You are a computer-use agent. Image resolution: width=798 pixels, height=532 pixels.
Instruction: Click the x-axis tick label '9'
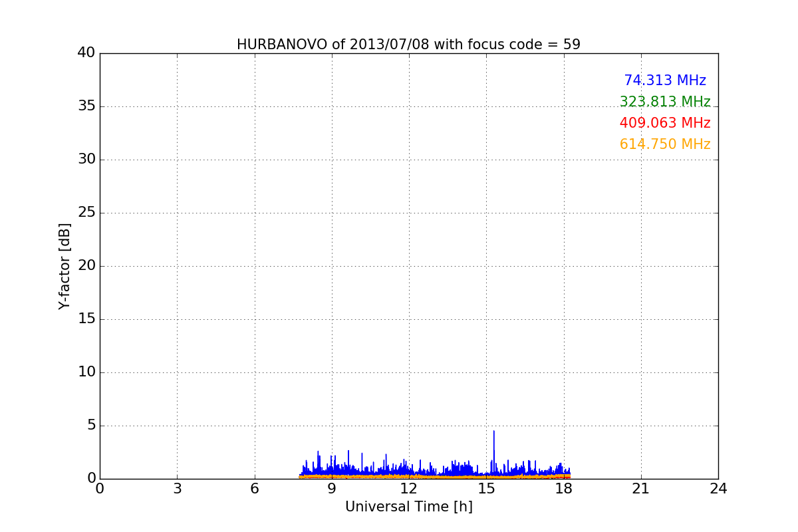click(x=332, y=489)
